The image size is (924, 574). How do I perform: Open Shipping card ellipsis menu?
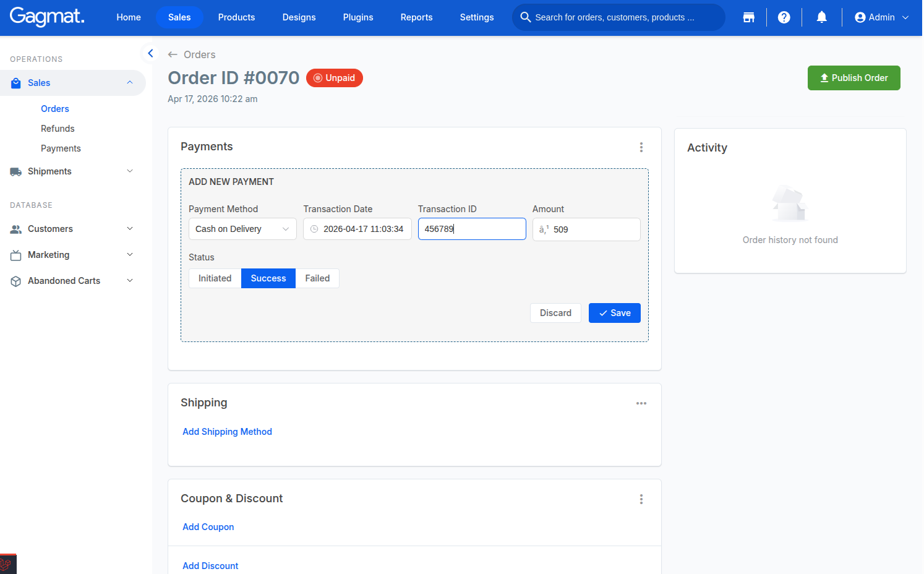tap(641, 403)
